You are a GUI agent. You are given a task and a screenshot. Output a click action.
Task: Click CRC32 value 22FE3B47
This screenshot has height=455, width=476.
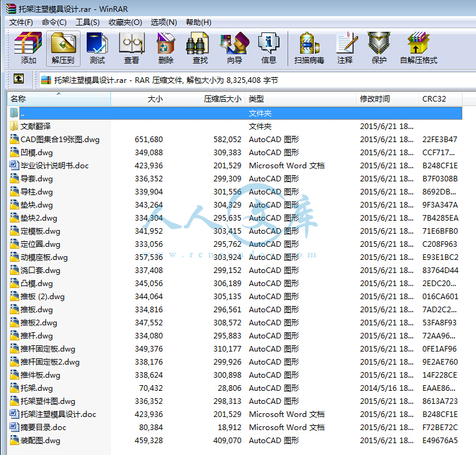(440, 139)
